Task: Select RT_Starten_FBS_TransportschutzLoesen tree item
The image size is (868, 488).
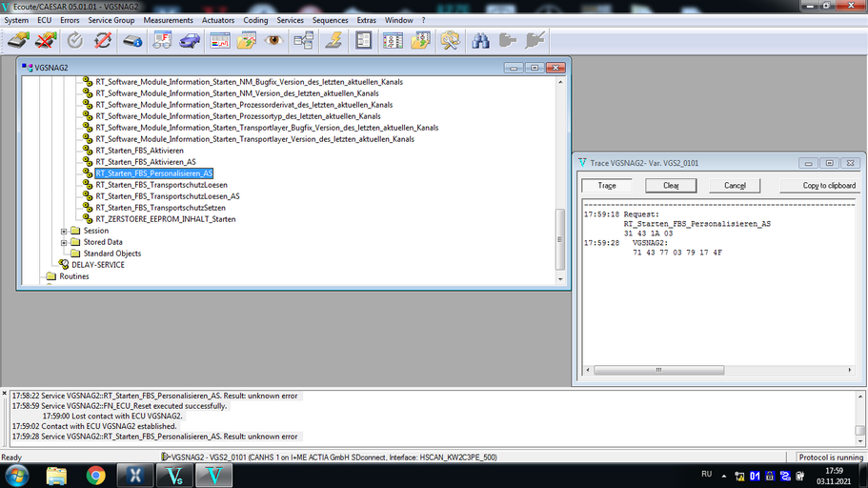Action: point(161,185)
